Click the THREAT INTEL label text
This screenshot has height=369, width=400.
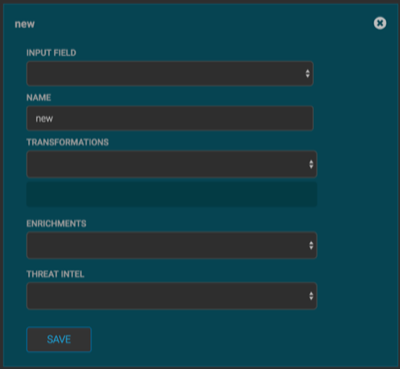(55, 274)
